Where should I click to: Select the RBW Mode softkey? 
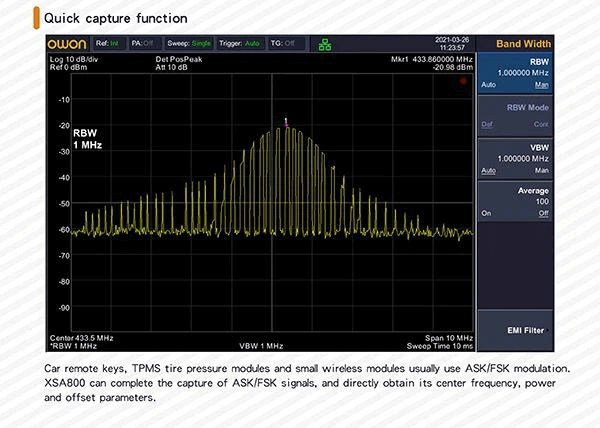coord(515,113)
